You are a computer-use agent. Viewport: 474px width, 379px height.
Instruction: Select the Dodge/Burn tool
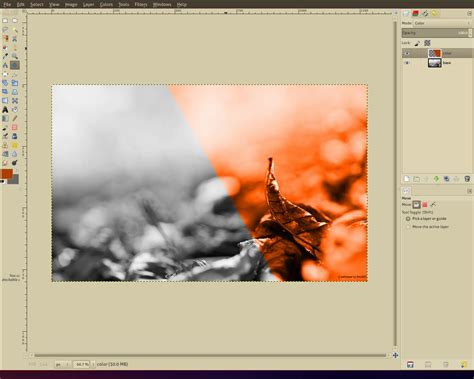pos(15,163)
